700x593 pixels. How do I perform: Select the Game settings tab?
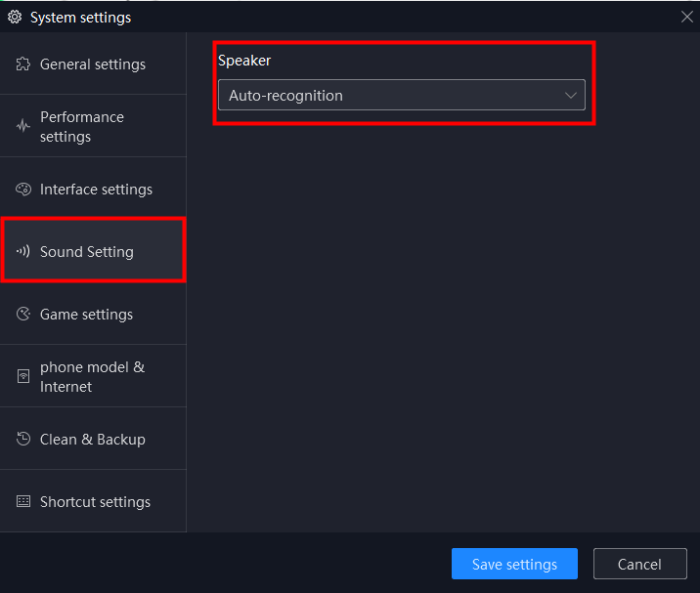(x=93, y=314)
